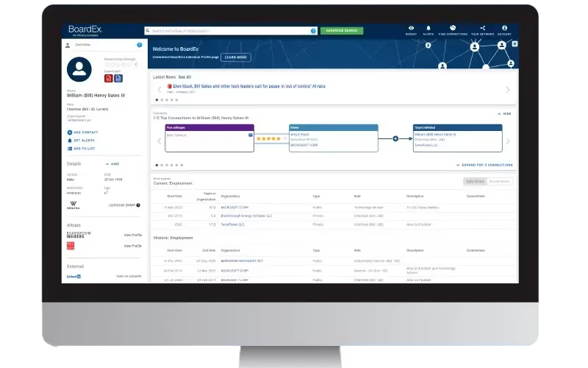This screenshot has height=368, width=588.
Task: Click the plus node between connection cards
Action: click(395, 138)
